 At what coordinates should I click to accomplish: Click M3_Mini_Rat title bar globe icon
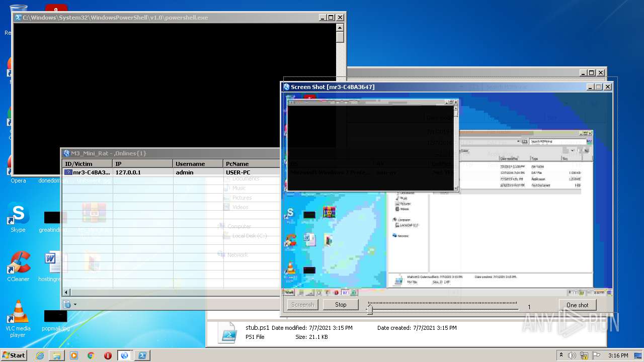tap(66, 153)
